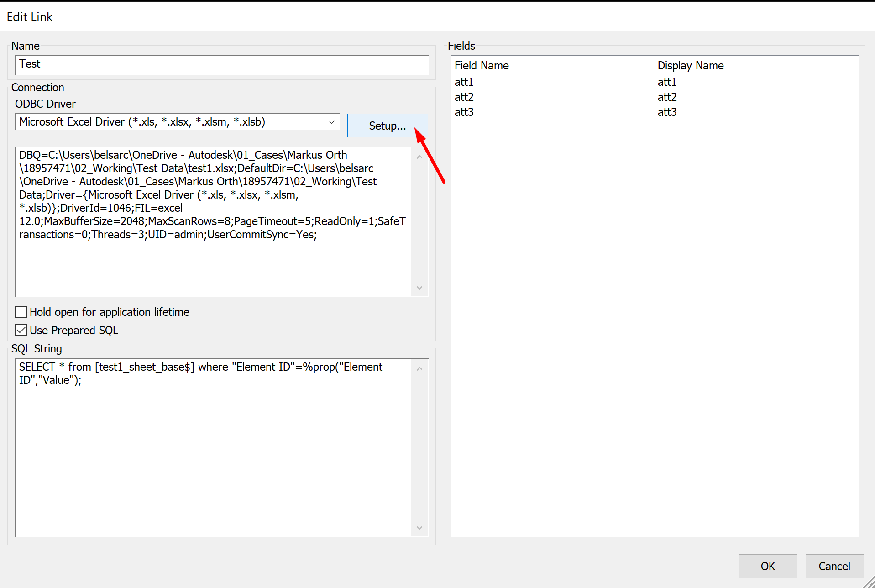Click the Name field containing Test
Viewport: 875px width, 588px height.
[222, 65]
